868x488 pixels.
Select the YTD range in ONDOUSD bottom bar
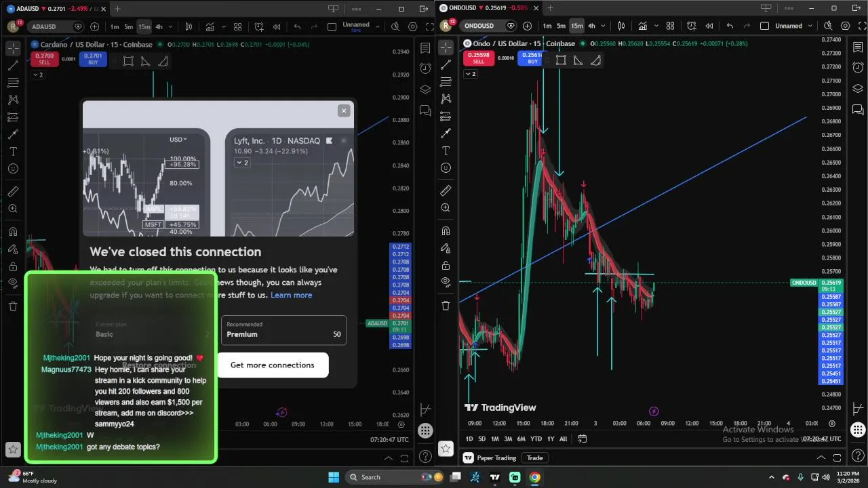click(x=536, y=439)
